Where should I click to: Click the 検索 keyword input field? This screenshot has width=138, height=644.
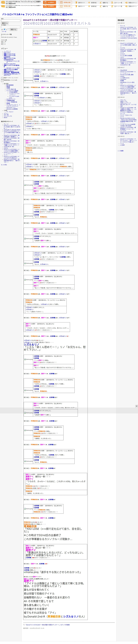[11, 21]
